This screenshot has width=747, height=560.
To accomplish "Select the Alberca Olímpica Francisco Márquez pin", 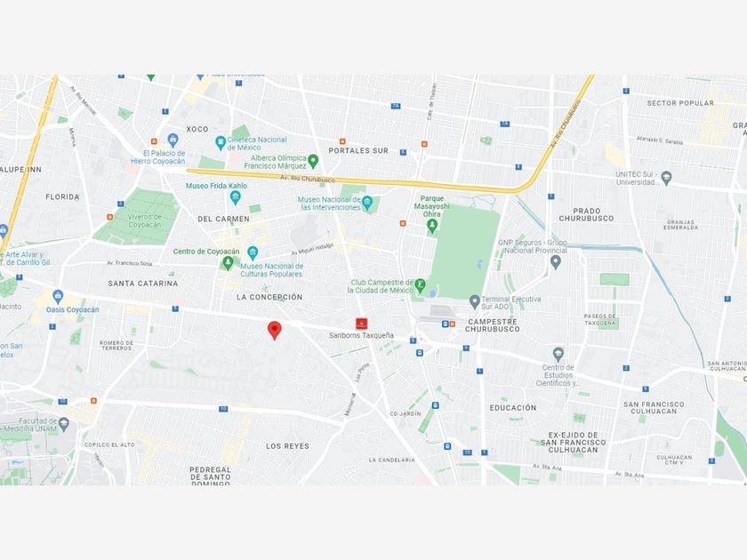I will tap(313, 162).
